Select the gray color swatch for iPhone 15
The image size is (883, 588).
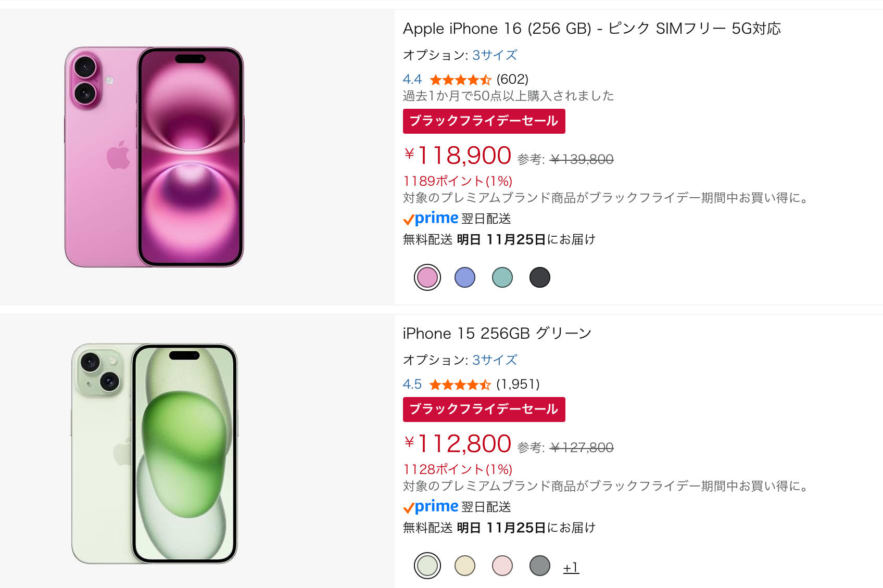[x=540, y=566]
